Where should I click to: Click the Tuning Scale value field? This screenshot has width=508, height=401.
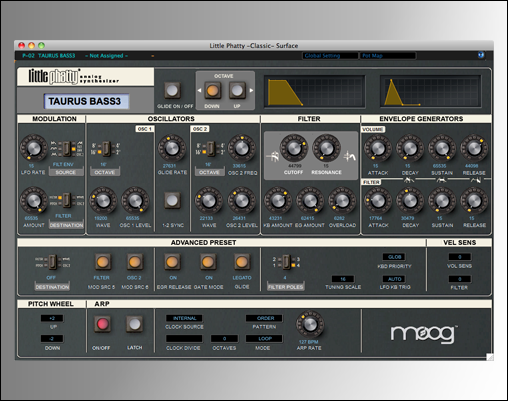343,279
